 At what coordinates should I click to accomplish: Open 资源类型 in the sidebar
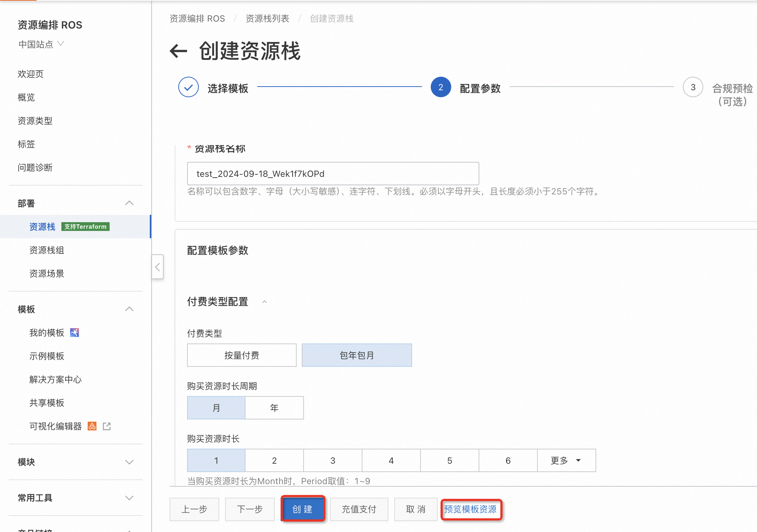pyautogui.click(x=35, y=121)
